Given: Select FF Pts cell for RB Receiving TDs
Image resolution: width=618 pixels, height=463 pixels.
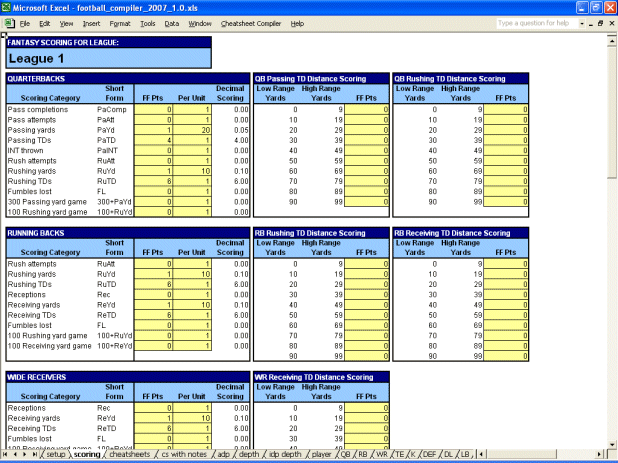Looking at the screenshot, I should 153,315.
